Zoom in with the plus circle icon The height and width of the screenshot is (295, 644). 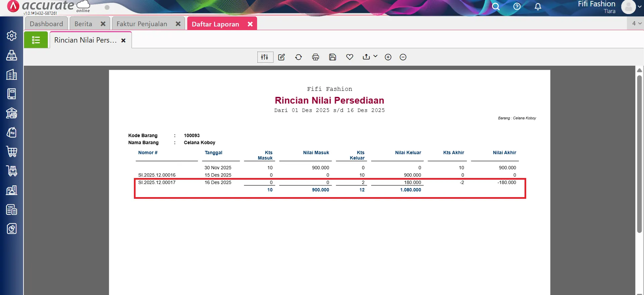point(388,57)
